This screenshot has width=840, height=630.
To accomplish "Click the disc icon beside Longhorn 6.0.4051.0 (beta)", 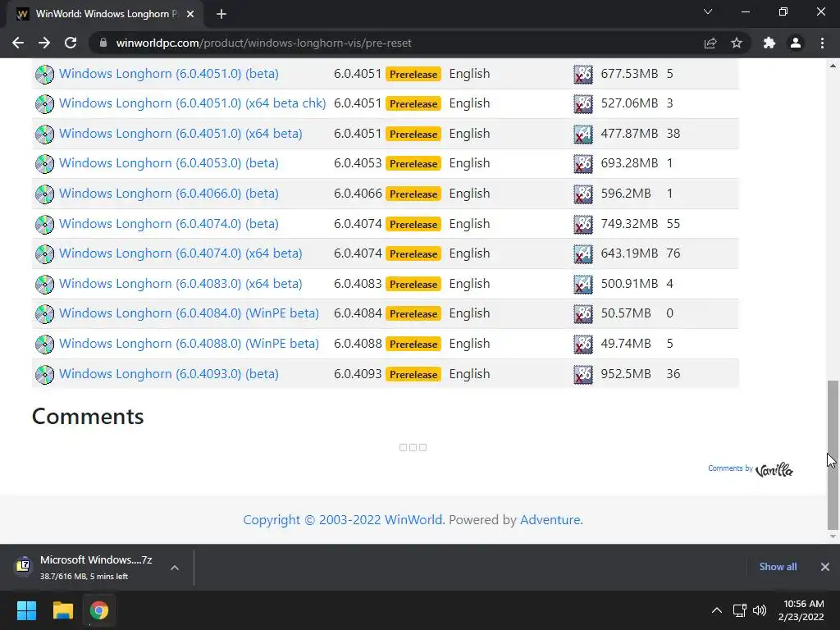I will (44, 74).
